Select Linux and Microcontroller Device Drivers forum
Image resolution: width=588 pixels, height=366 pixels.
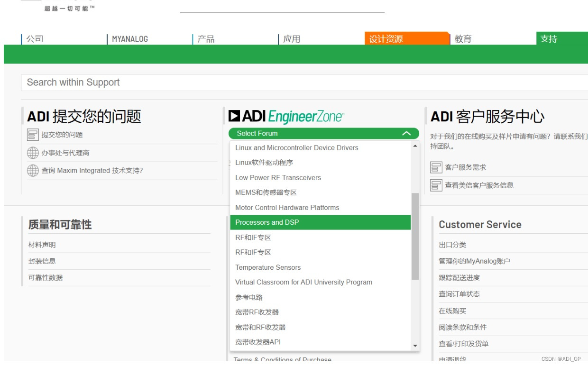tap(321, 148)
